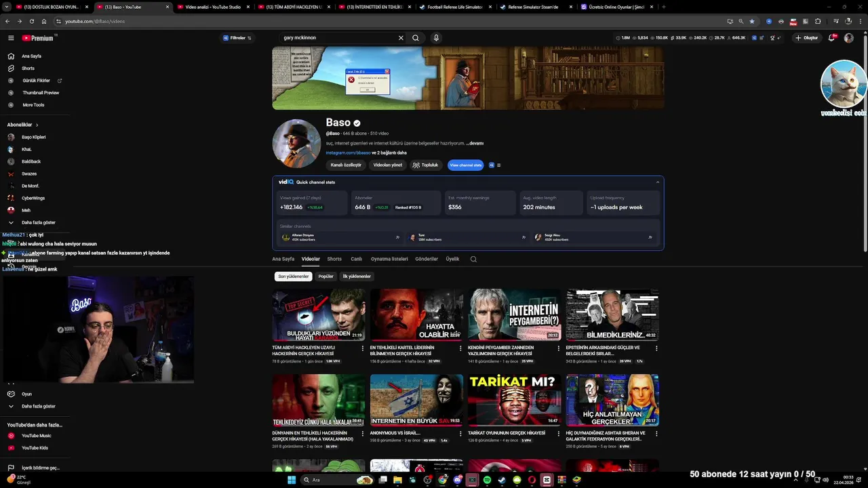Open the YouTube hamburger guide menu
This screenshot has height=488, width=868.
pyautogui.click(x=11, y=38)
